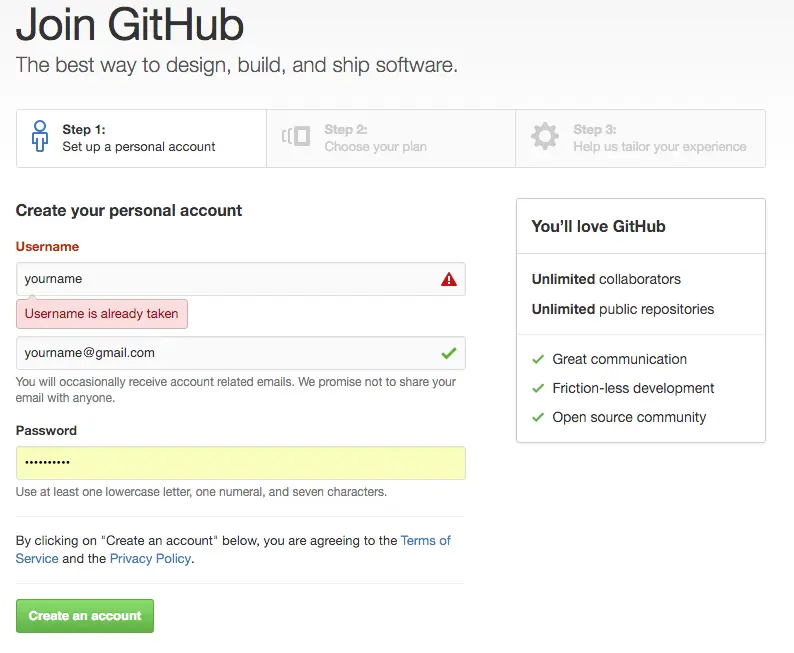This screenshot has width=794, height=653.
Task: Click the red warning triangle in Username field
Action: [449, 279]
